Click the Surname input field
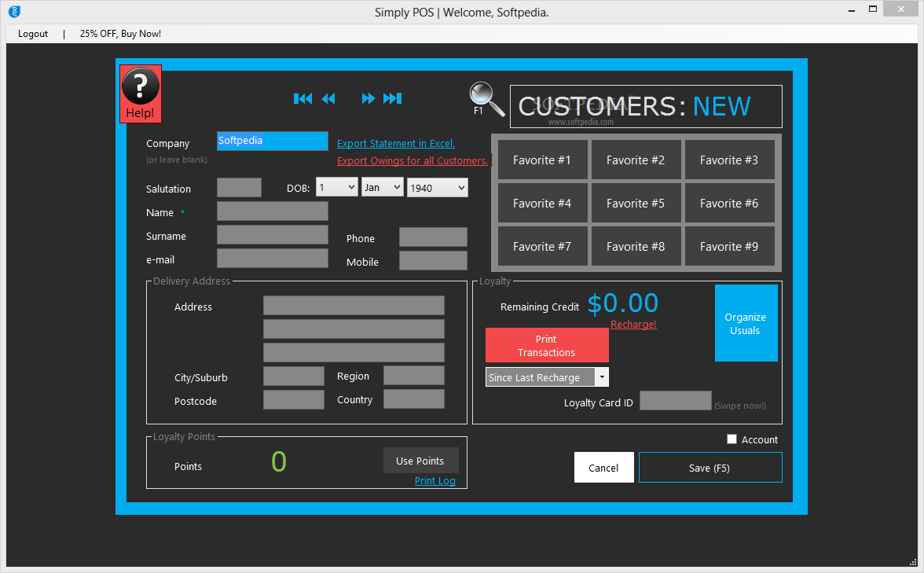Screen dimensions: 924x573 (x=272, y=234)
